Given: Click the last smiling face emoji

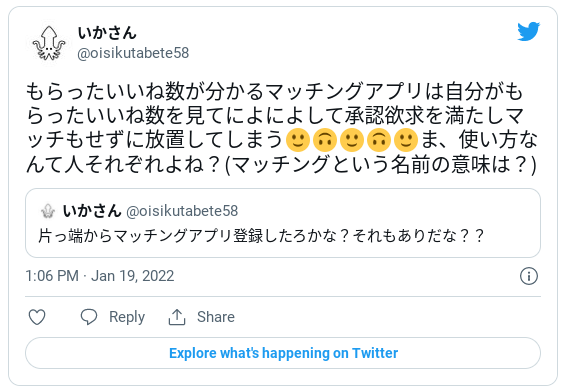Looking at the screenshot, I should tap(406, 140).
